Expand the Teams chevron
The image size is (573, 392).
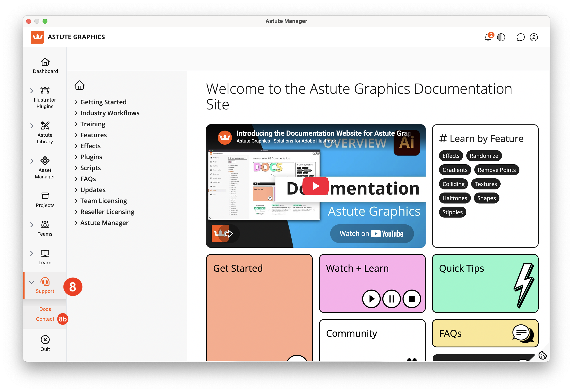coord(31,225)
